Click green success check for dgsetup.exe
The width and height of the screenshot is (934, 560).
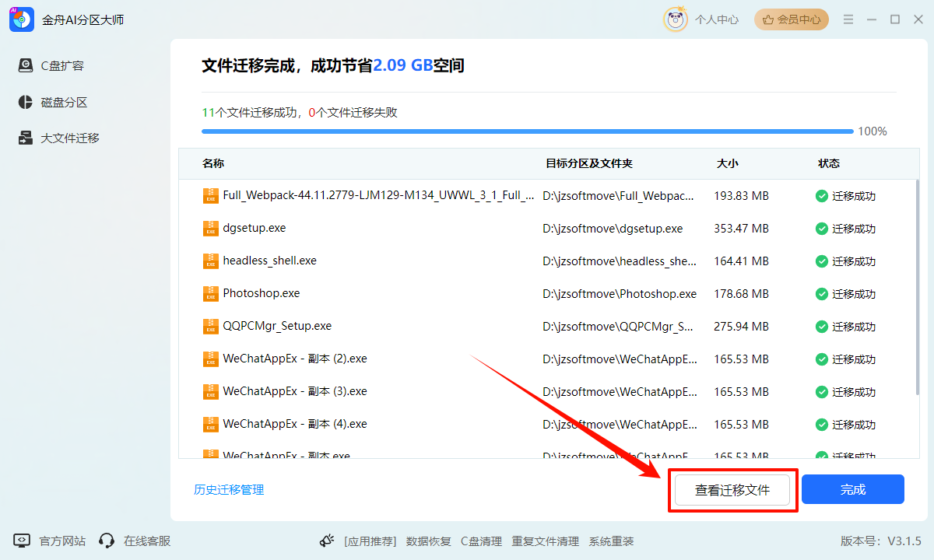click(821, 229)
